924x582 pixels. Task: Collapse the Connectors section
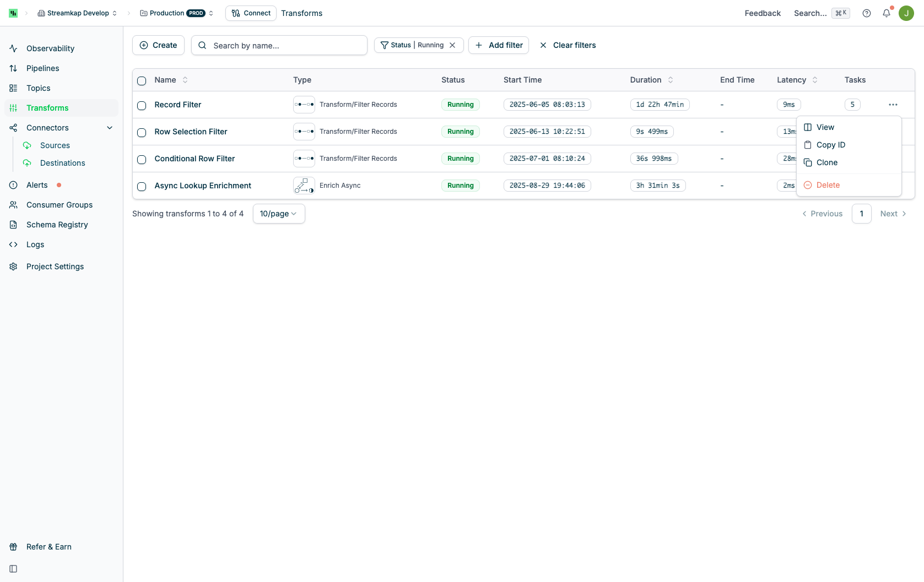click(x=110, y=127)
